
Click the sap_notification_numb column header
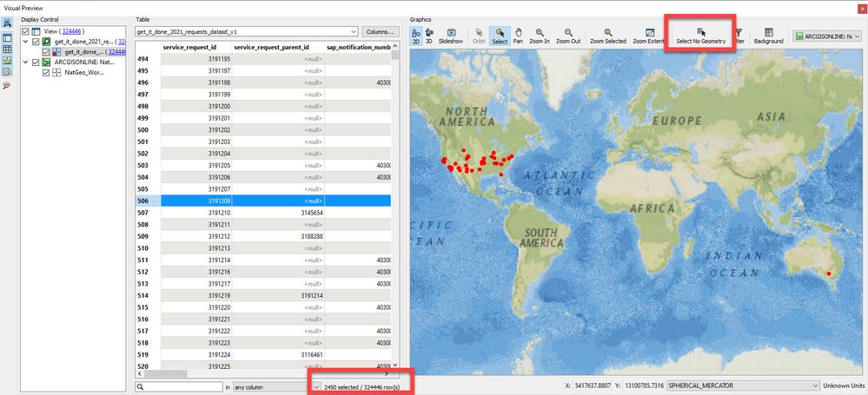[358, 47]
